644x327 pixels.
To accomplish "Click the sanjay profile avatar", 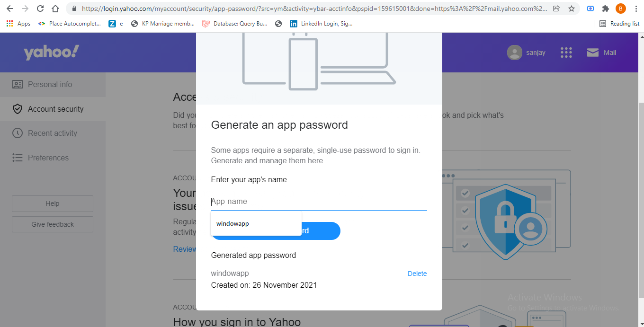I will point(515,53).
